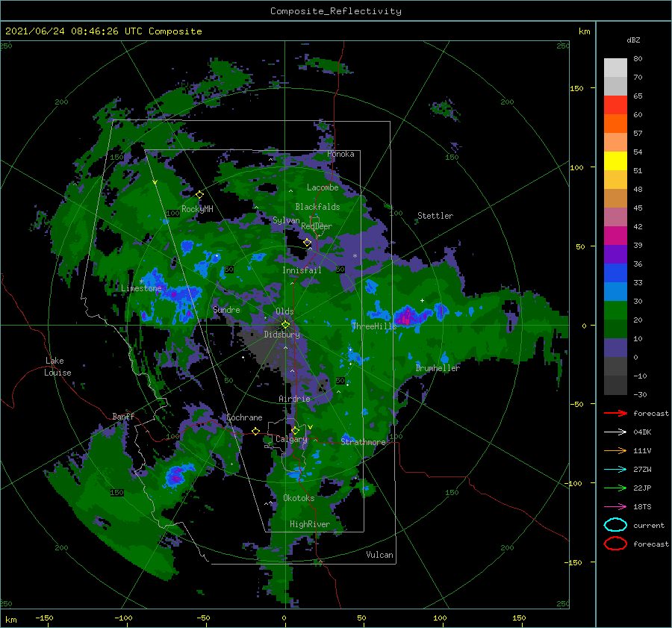
Task: Click the Sylvan label
Action: [286, 220]
